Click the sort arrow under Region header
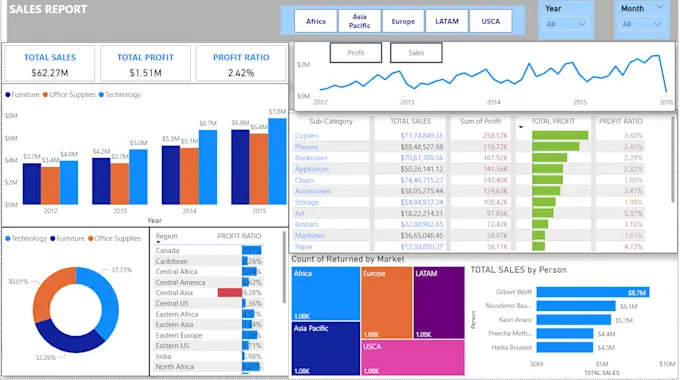Screen dimensions: 680x380 pos(158,242)
